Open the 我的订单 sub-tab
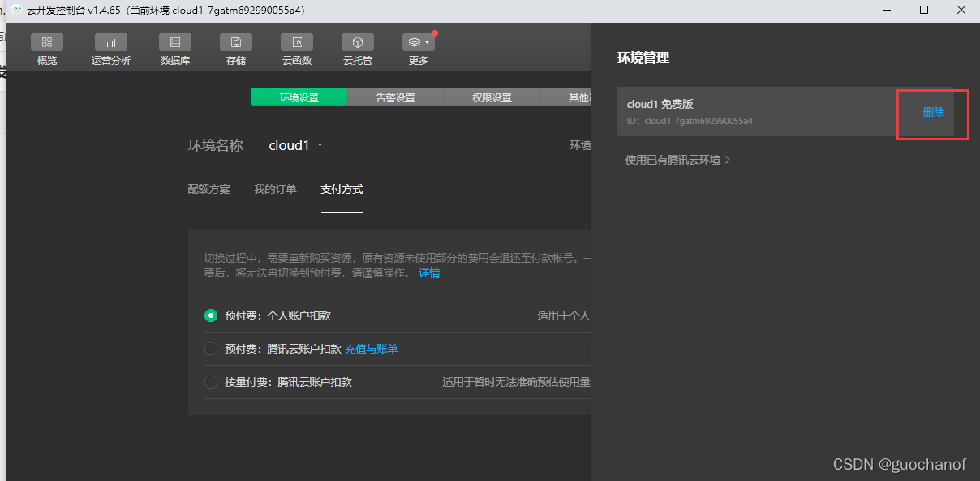Screen dimensions: 980x481 (x=275, y=189)
